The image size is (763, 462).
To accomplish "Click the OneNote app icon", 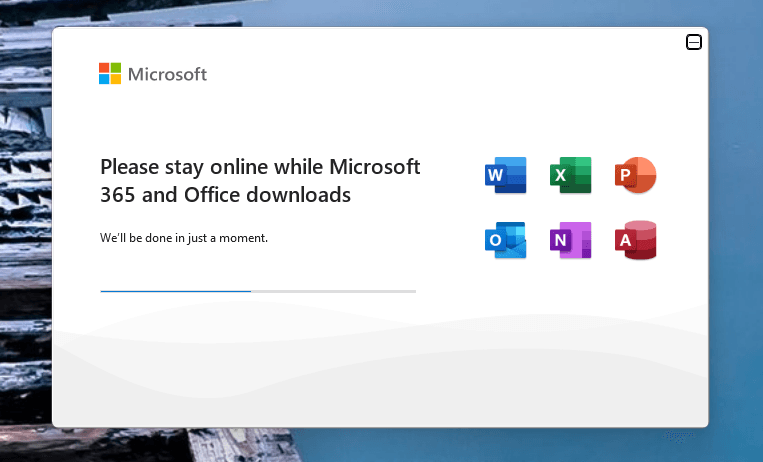I will pyautogui.click(x=570, y=240).
